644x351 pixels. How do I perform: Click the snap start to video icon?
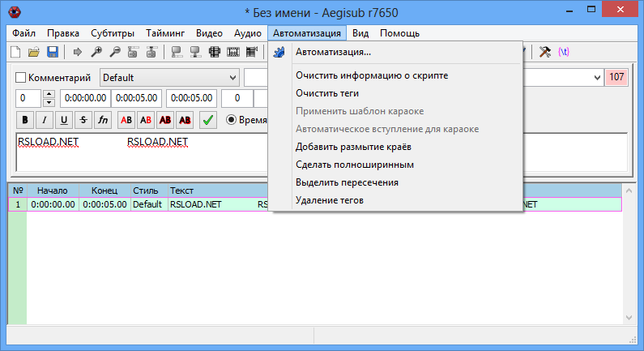tap(177, 52)
